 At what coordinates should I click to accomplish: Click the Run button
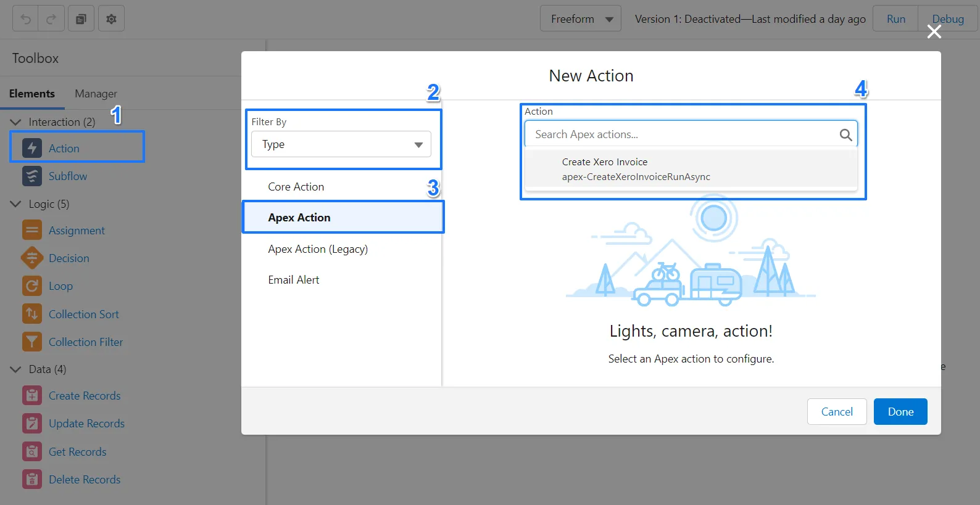[x=896, y=19]
